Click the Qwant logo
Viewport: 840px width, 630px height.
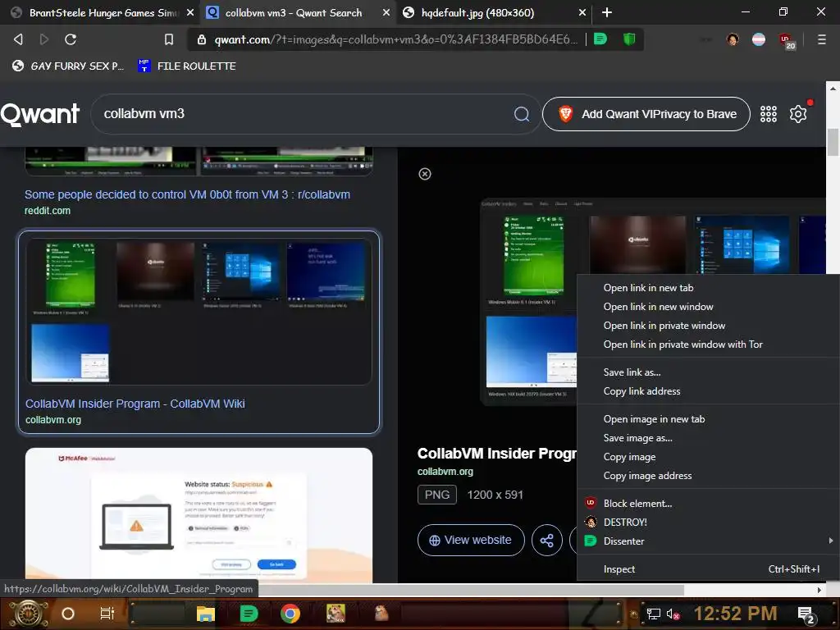[40, 114]
